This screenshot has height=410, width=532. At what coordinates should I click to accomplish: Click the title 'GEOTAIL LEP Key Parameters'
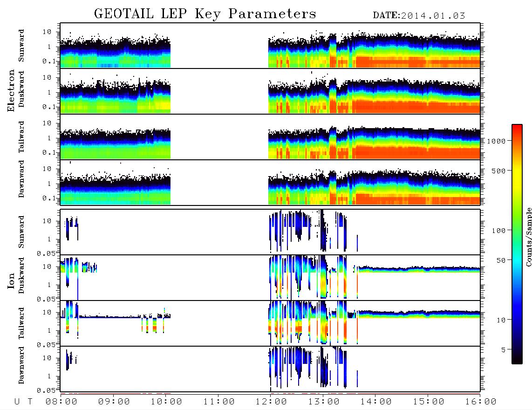205,14
